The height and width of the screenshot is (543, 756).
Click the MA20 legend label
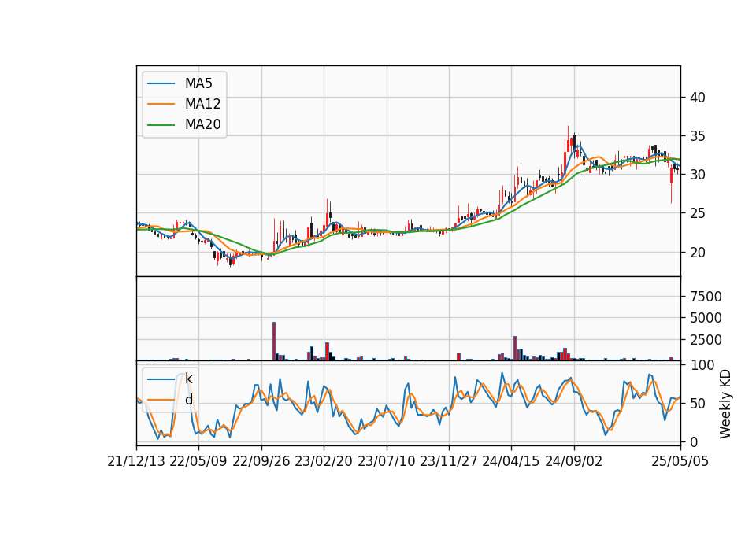(202, 125)
